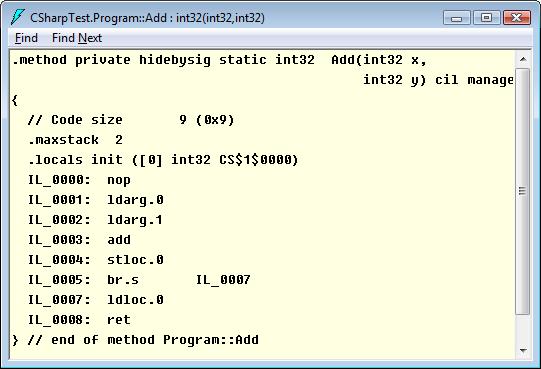541x369 pixels.
Task: Click the vertical scrollbar thumb
Action: click(523, 191)
